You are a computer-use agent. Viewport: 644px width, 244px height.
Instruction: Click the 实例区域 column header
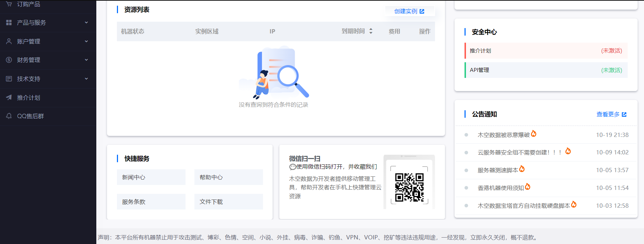click(x=207, y=31)
